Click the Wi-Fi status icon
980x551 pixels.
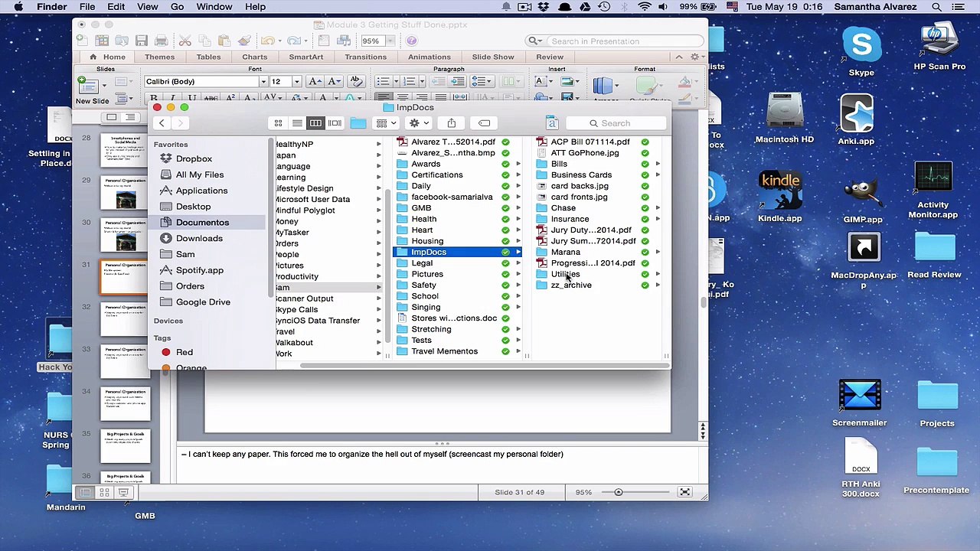pos(645,7)
